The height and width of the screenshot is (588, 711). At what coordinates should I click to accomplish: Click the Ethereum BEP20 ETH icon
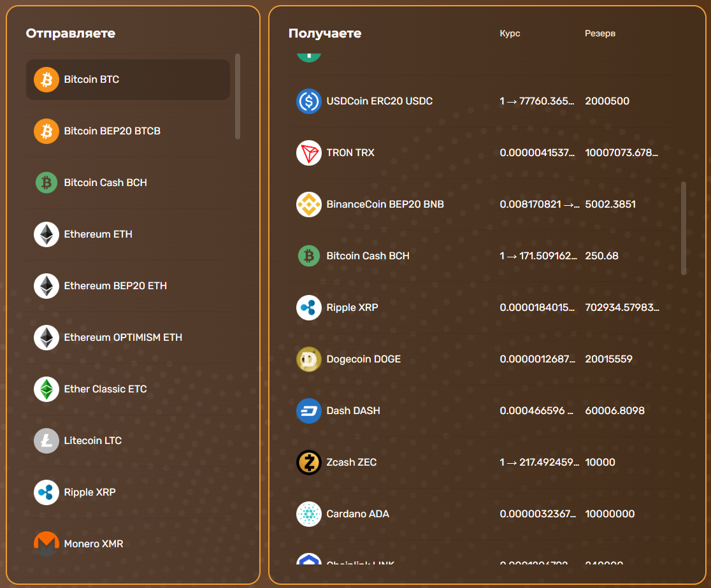coord(47,286)
